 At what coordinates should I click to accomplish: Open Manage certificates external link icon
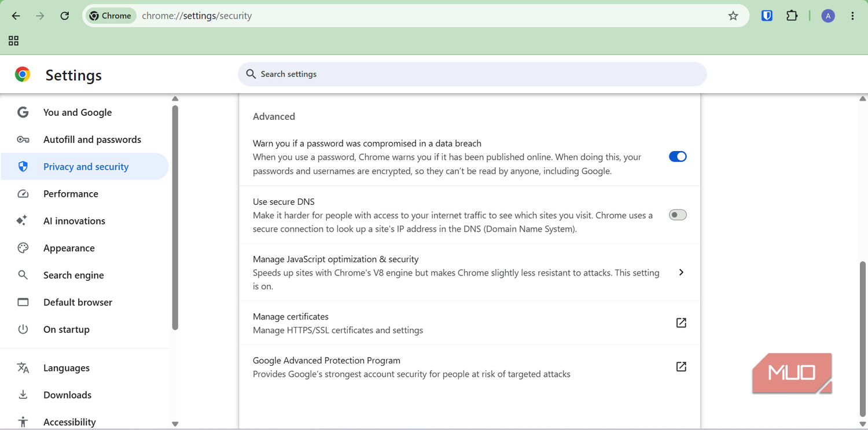[681, 323]
